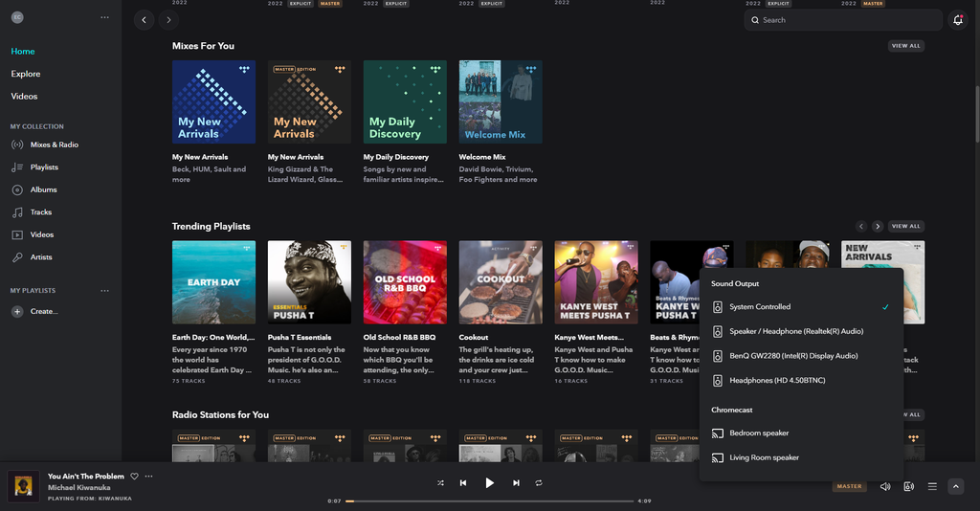980x511 pixels.
Task: View all Trending Playlists
Action: (905, 226)
